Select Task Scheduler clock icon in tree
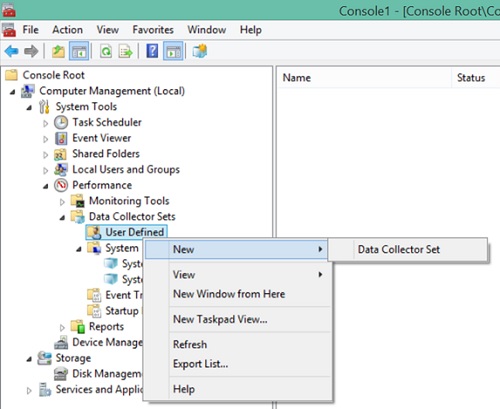Image resolution: width=500 pixels, height=409 pixels. tap(61, 122)
